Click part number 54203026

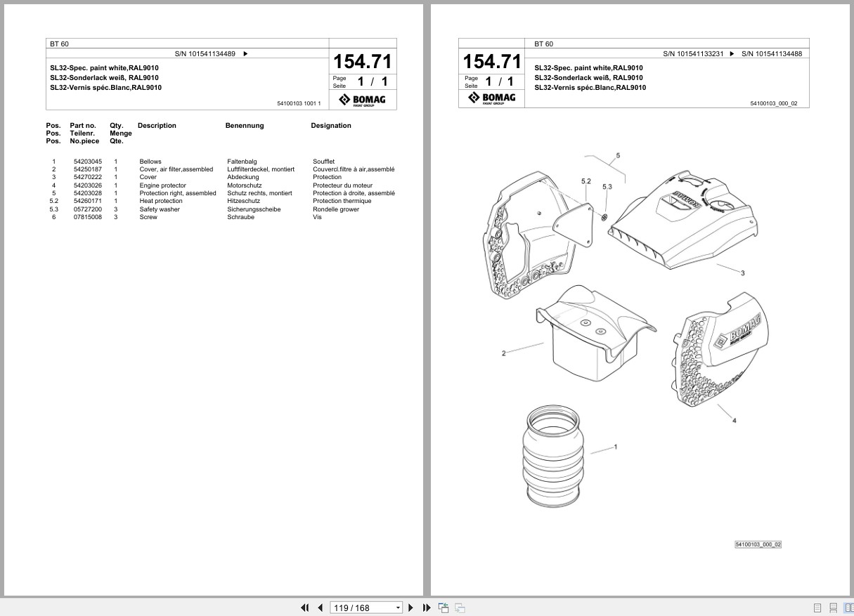pos(88,185)
